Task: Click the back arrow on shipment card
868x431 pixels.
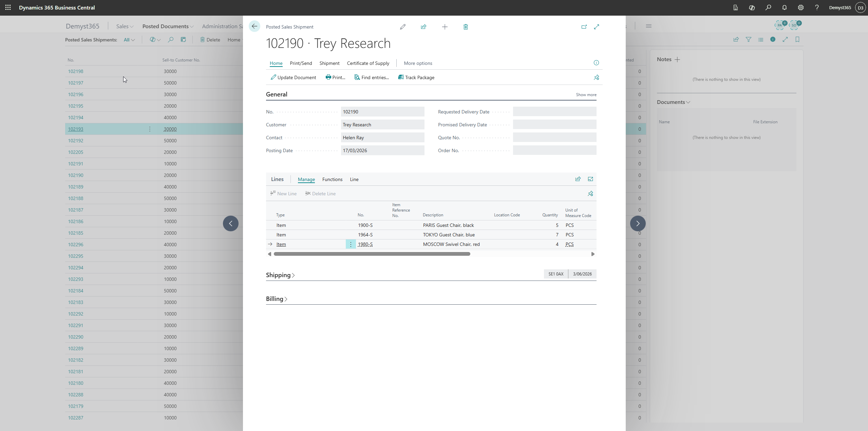Action: [x=254, y=26]
